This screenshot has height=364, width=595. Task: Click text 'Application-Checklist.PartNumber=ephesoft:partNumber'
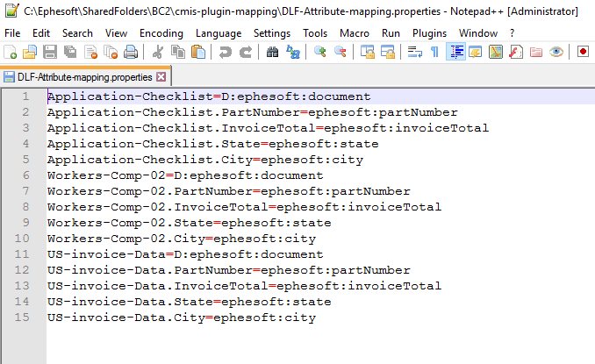(253, 112)
